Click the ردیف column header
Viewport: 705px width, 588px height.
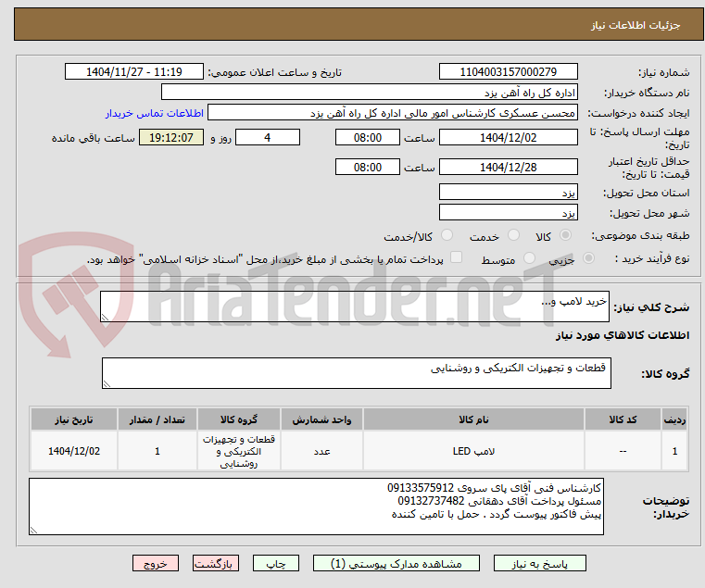tap(674, 419)
